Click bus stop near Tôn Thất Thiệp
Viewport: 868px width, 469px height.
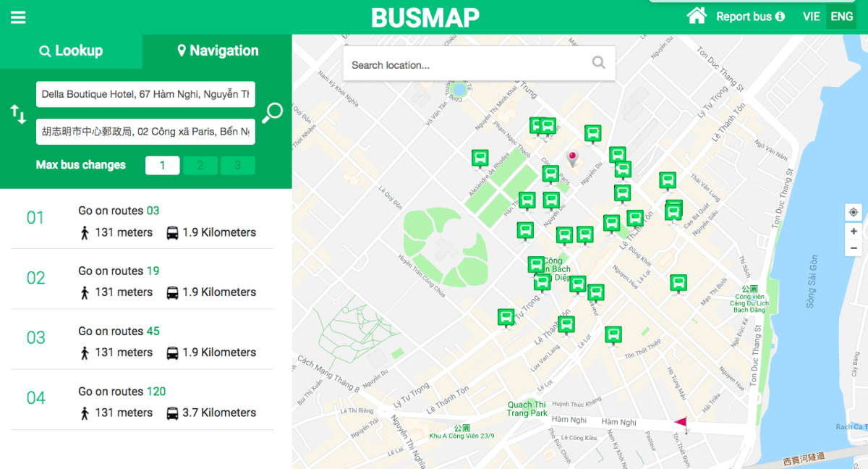(613, 335)
